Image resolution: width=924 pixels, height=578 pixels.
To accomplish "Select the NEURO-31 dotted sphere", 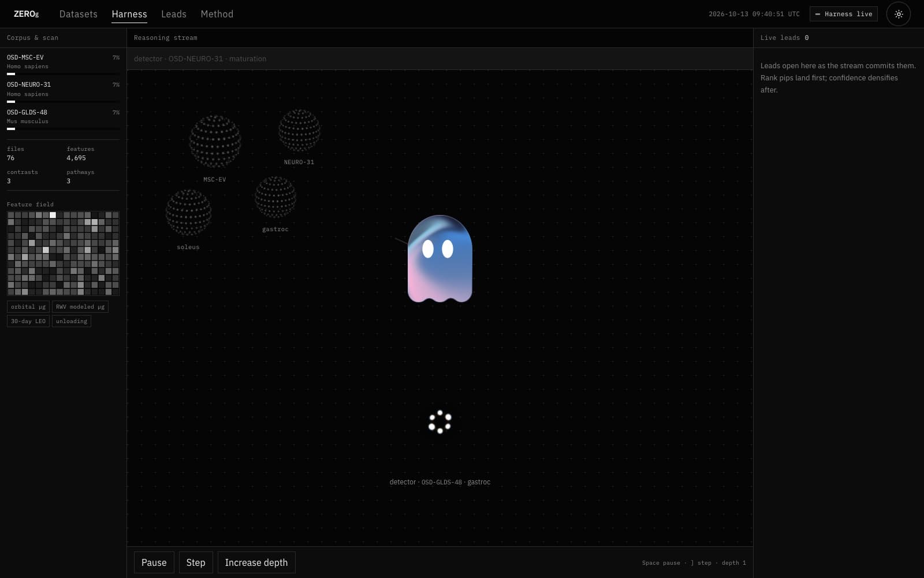I will pyautogui.click(x=299, y=131).
